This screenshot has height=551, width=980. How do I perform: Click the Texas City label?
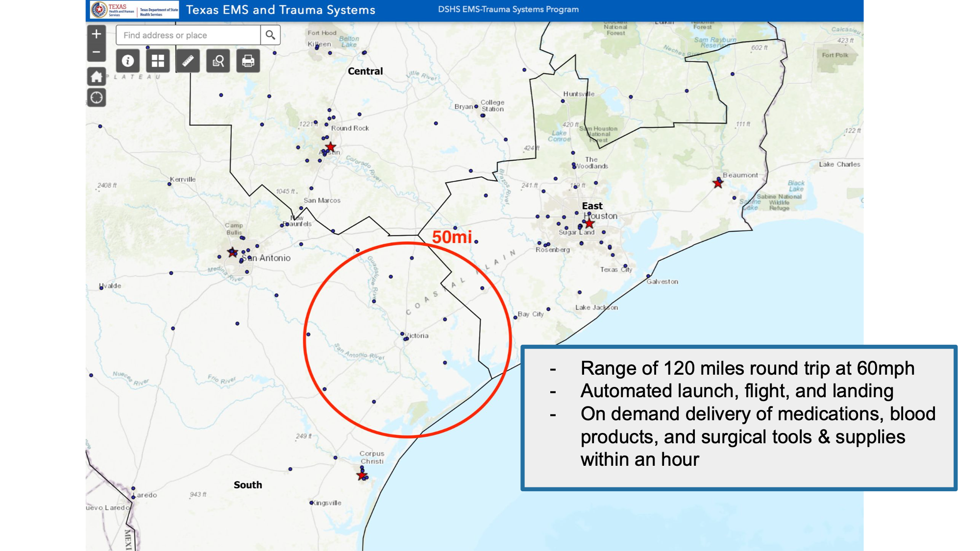(616, 269)
